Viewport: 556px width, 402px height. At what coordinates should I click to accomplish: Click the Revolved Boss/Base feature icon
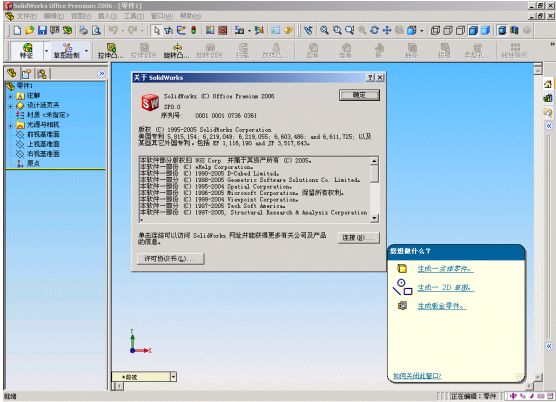coord(177,51)
